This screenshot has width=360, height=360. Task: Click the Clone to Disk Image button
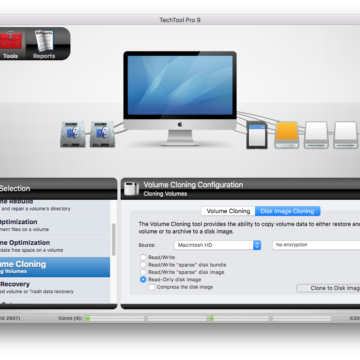click(x=328, y=288)
